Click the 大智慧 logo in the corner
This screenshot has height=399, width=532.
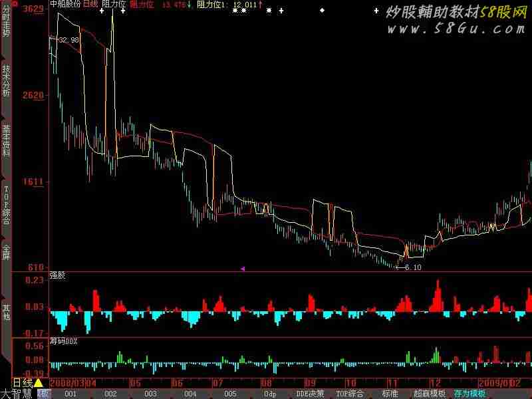coord(16,394)
